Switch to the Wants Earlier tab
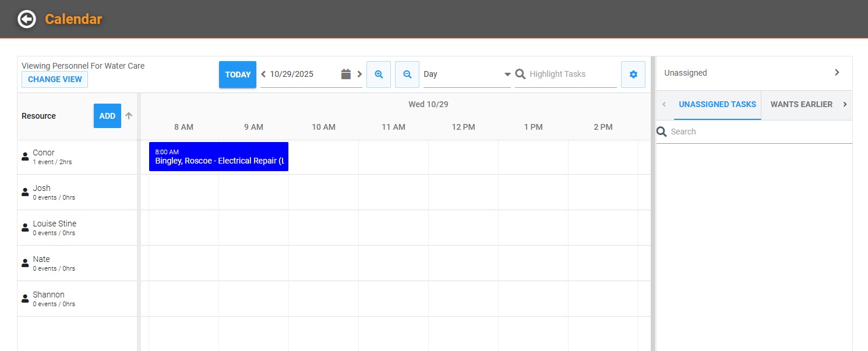The width and height of the screenshot is (868, 351). coord(801,105)
